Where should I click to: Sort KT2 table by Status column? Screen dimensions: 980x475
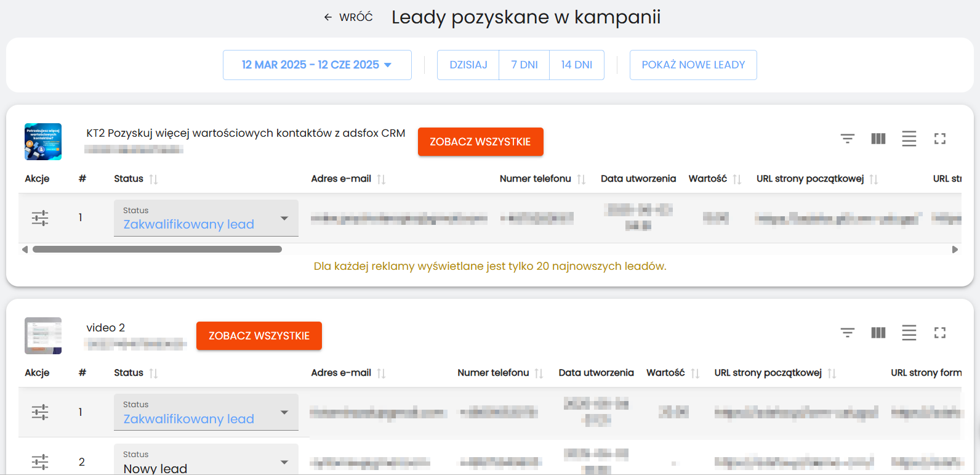(153, 179)
